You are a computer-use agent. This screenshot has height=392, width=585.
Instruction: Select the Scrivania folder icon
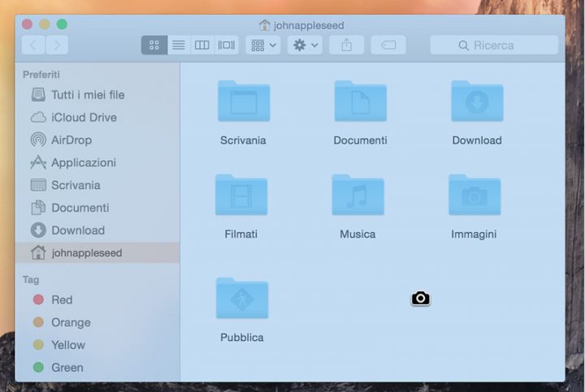(244, 101)
